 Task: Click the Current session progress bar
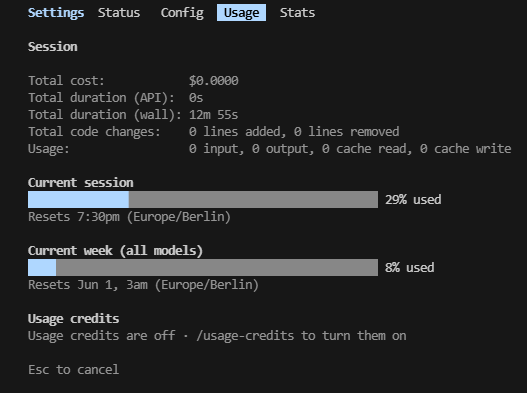click(203, 200)
